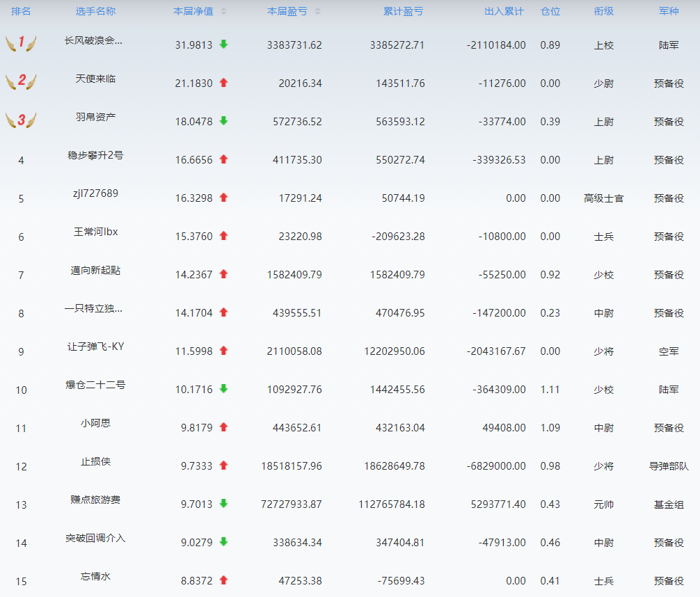
Task: Click the inflow value -6829000.00
Action: tap(496, 466)
